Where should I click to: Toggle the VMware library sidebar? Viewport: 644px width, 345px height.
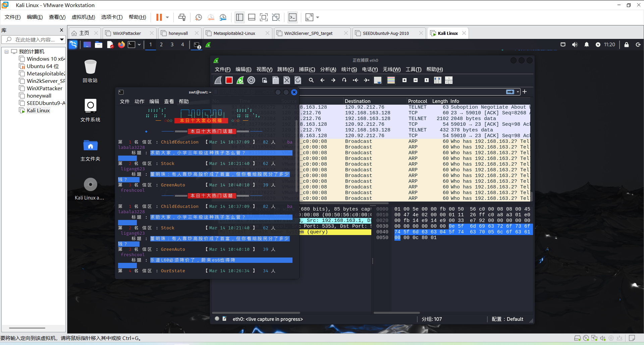[239, 17]
